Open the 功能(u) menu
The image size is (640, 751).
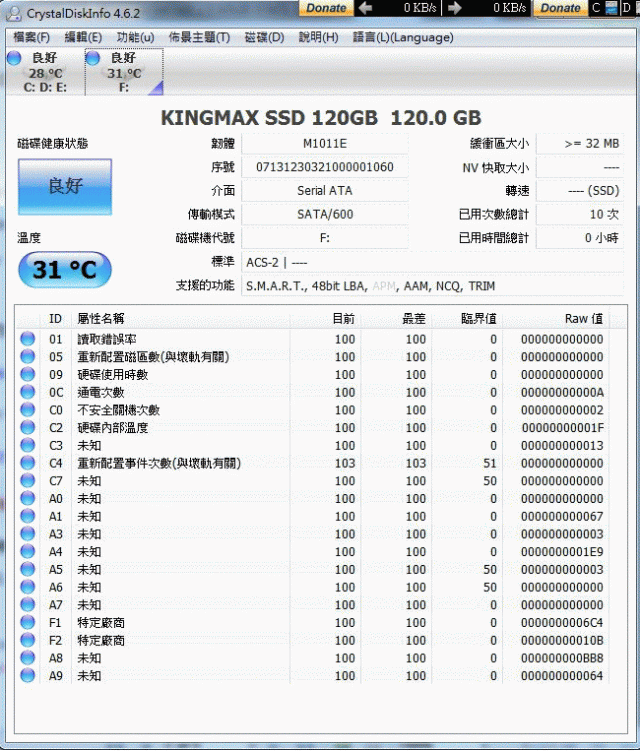click(x=135, y=37)
